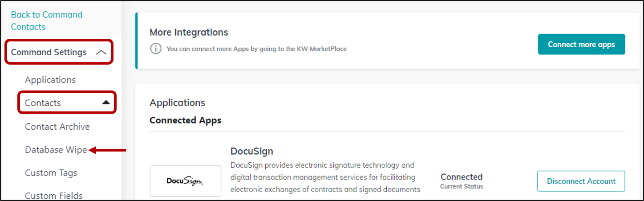Click the Connected current status text
Screen dimensions: 644x201
pyautogui.click(x=462, y=180)
